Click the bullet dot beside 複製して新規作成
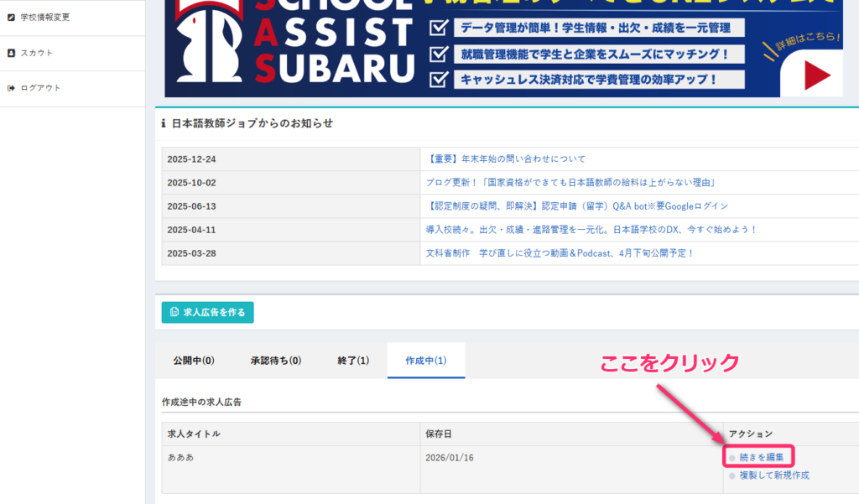 (x=731, y=475)
